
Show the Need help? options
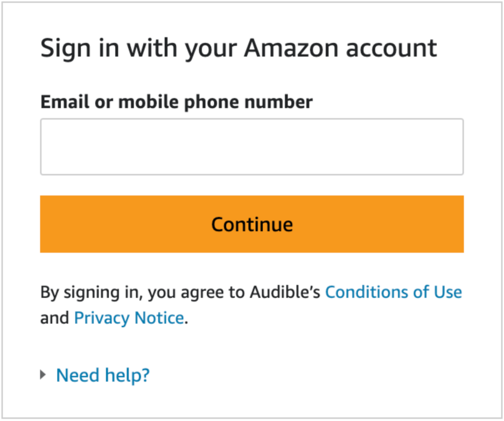(103, 375)
